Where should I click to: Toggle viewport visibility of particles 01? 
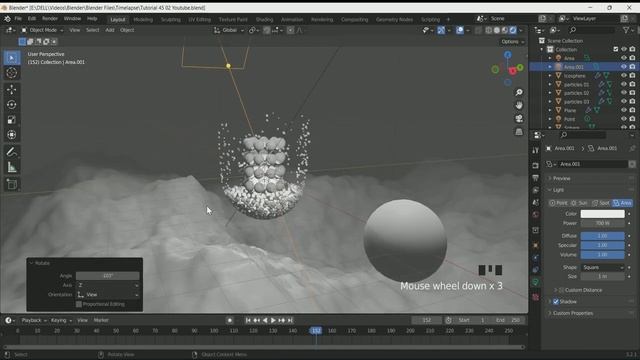click(624, 84)
